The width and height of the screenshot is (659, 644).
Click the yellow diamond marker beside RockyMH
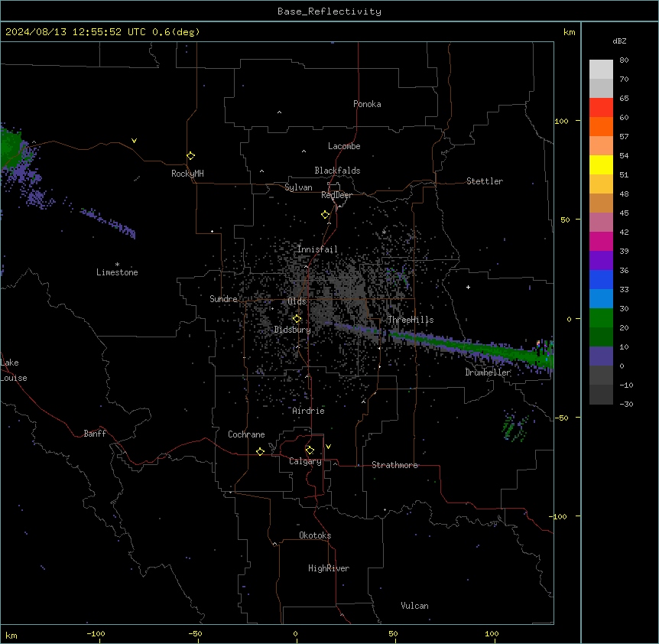click(191, 156)
